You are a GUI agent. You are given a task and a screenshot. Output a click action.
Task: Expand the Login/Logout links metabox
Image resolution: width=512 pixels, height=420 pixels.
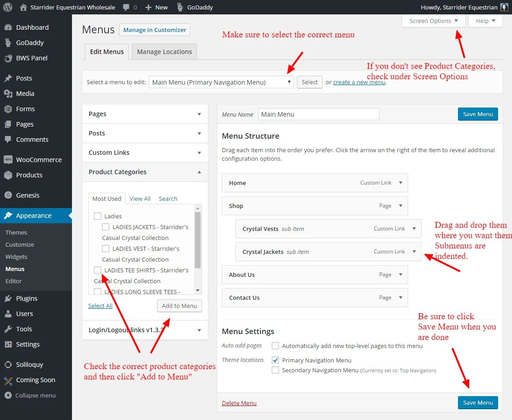199,330
